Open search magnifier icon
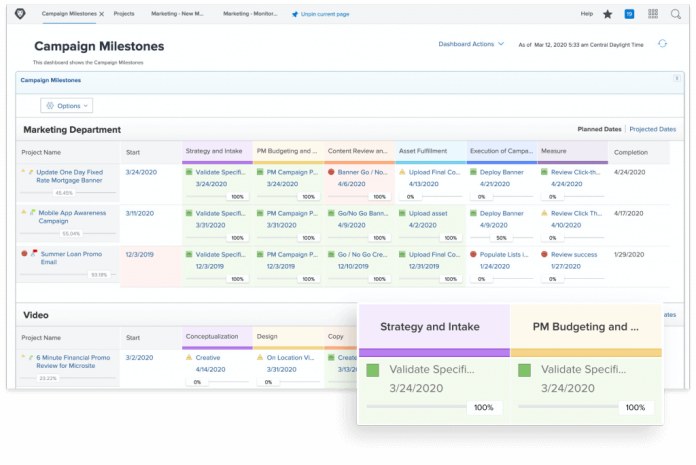 [x=676, y=14]
